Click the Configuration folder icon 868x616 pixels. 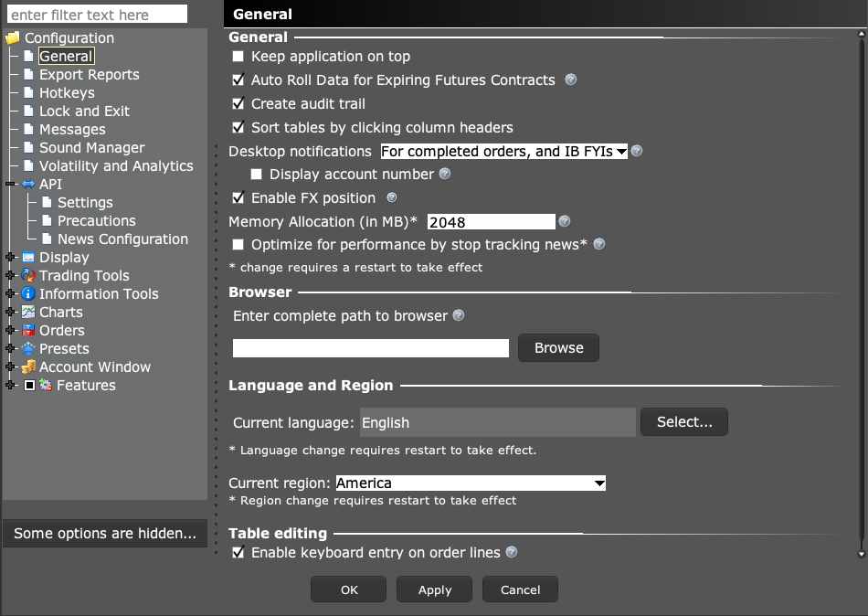coord(12,38)
